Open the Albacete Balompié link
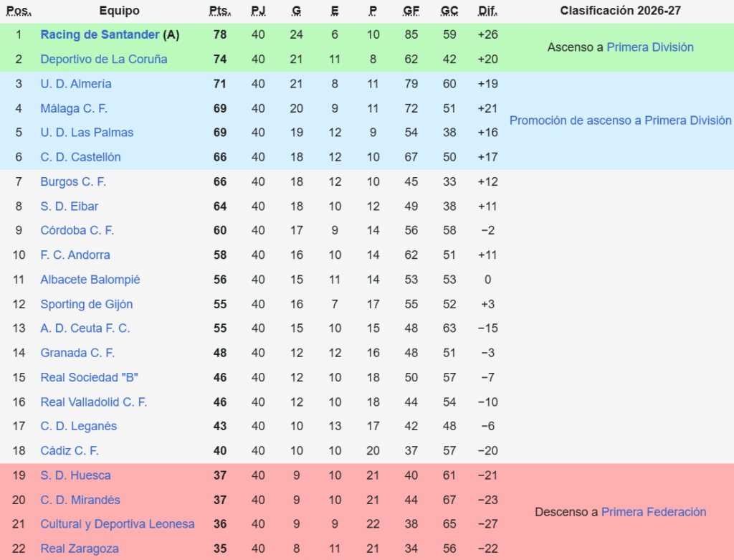 coord(90,280)
